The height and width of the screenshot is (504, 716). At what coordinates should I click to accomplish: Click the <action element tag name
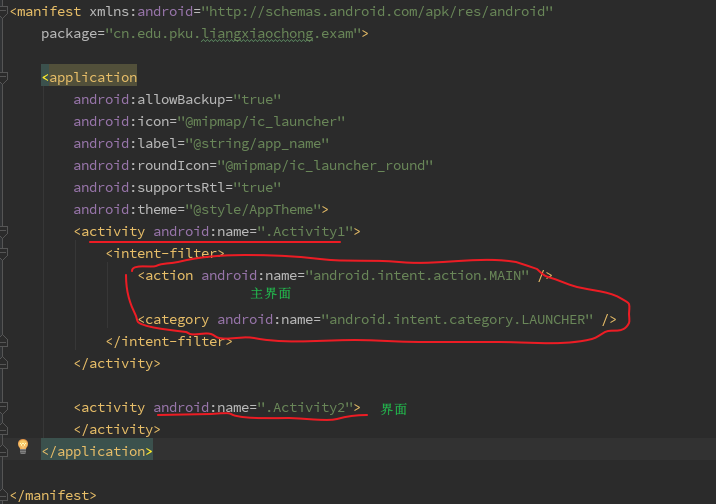165,275
